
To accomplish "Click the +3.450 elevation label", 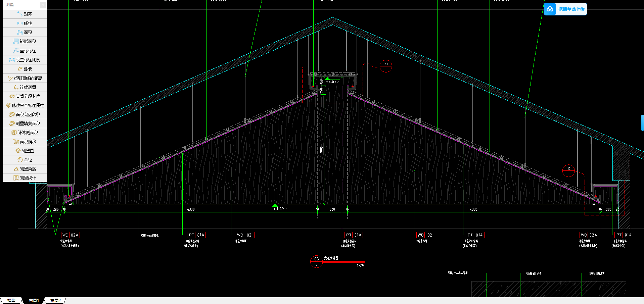I will 280,209.
